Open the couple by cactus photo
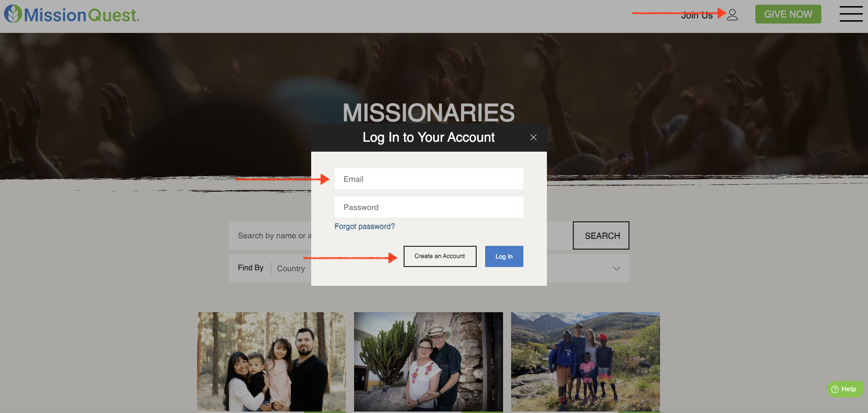Screen dimensions: 868x413 [429, 362]
